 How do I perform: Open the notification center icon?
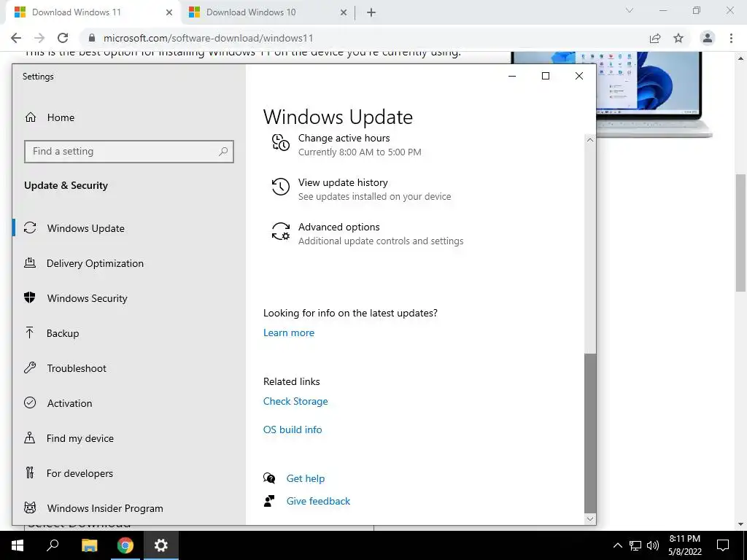click(723, 545)
